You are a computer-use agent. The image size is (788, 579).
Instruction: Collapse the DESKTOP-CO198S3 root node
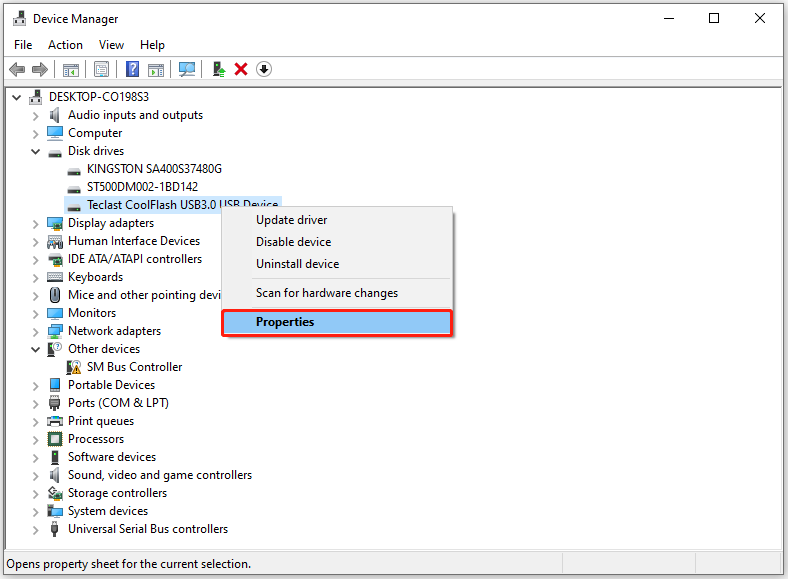point(17,97)
